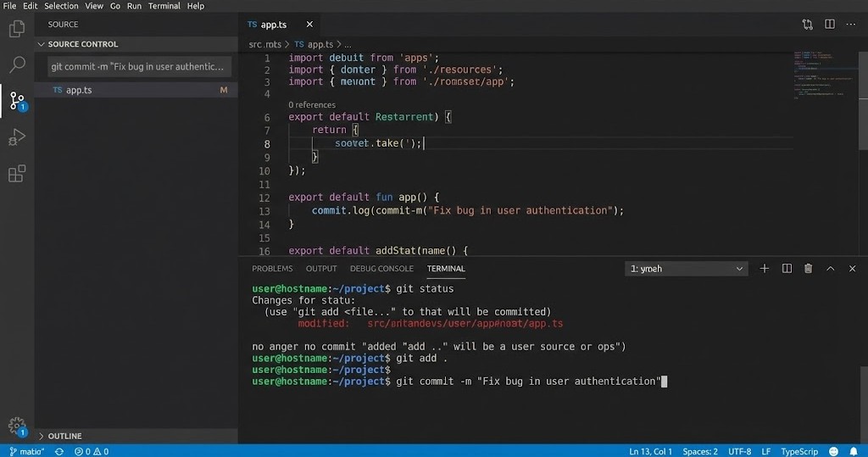The width and height of the screenshot is (868, 457).
Task: Open the Selection menu
Action: pyautogui.click(x=61, y=6)
